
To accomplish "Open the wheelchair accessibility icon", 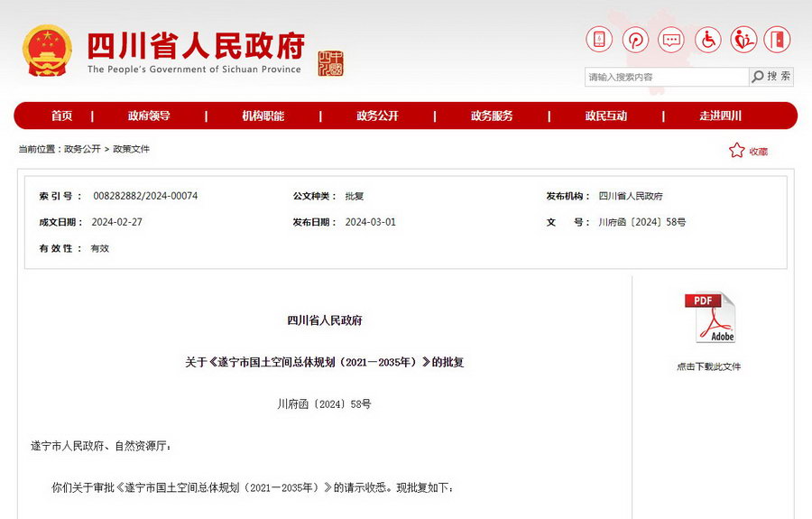I will click(707, 40).
